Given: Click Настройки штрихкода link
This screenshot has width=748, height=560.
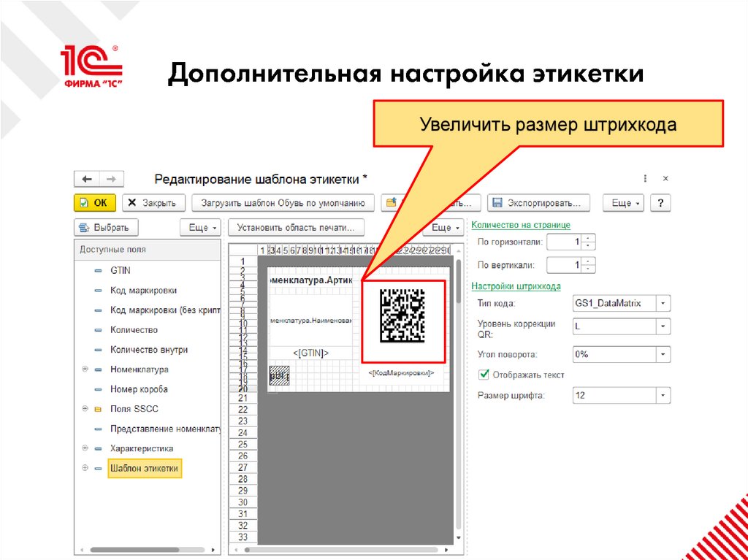Looking at the screenshot, I should tap(516, 286).
